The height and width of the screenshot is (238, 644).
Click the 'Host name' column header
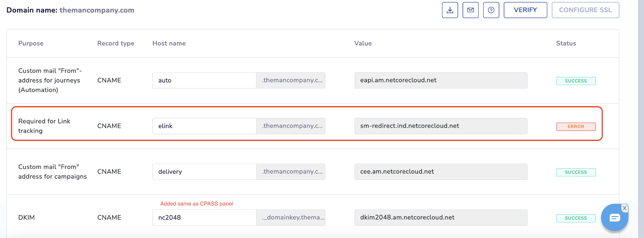pyautogui.click(x=169, y=43)
